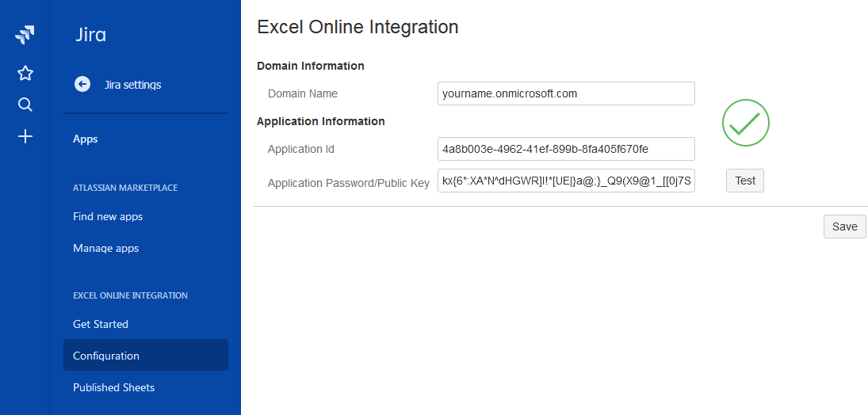This screenshot has height=415, width=868.
Task: Select the Apps heading in the sidebar
Action: coord(86,139)
